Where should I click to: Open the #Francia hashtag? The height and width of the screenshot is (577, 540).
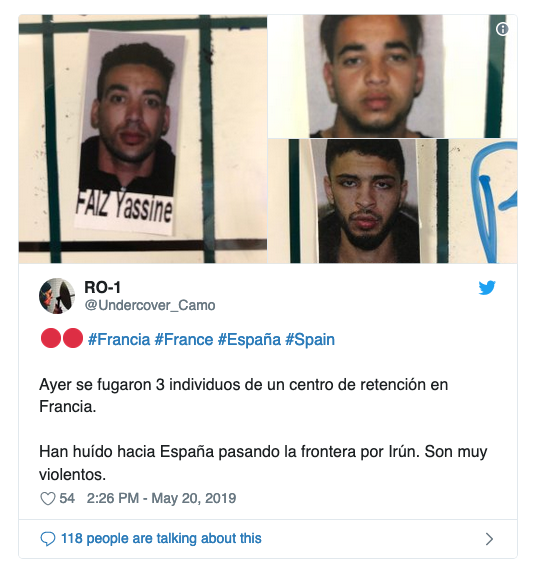(x=119, y=339)
